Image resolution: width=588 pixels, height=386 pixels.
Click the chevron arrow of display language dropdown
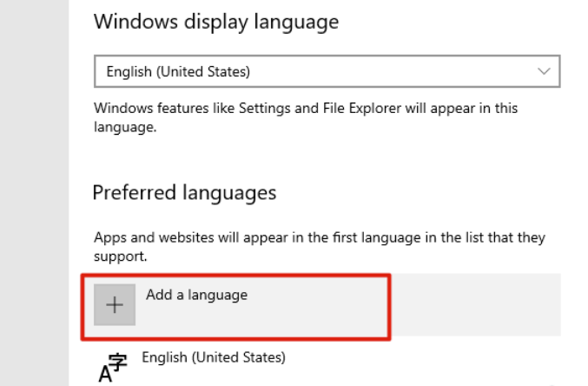point(544,71)
